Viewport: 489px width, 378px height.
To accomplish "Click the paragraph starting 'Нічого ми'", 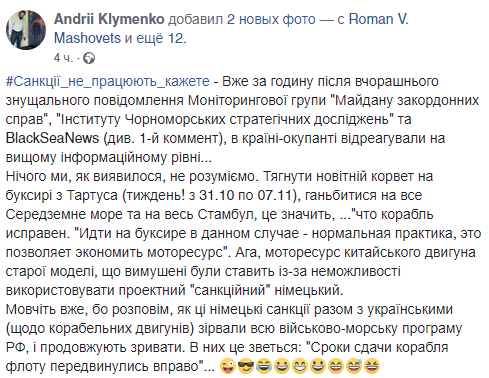I will click(243, 233).
